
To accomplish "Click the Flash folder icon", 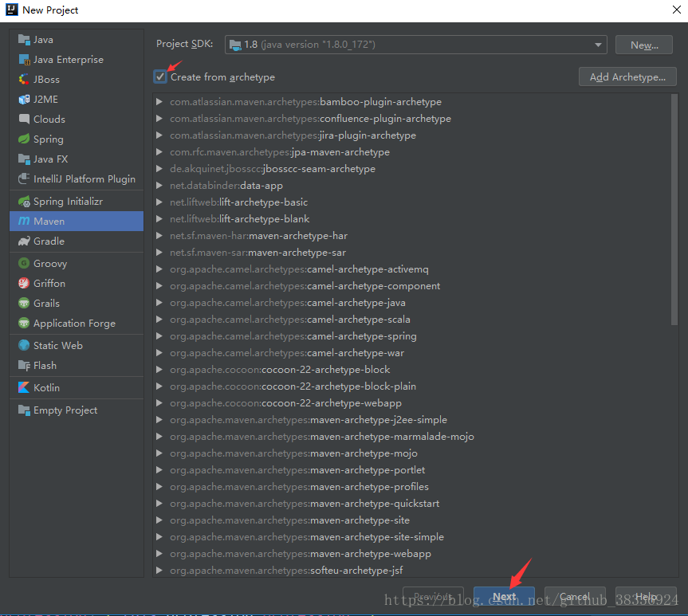I will click(x=24, y=366).
